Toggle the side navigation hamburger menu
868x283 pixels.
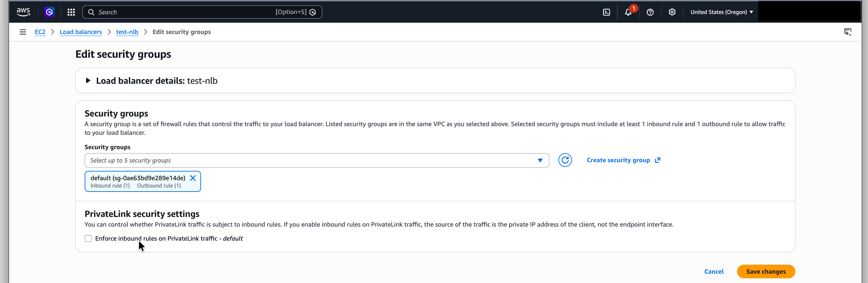pos(23,32)
